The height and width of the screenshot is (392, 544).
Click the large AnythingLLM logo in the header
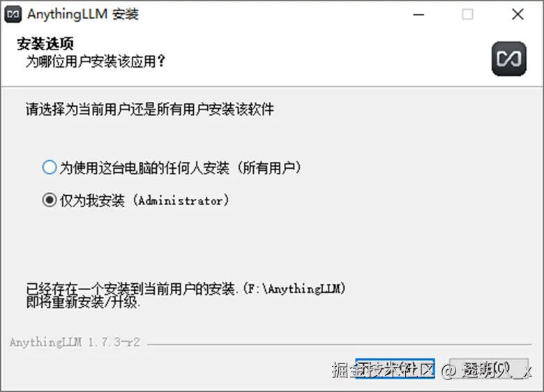click(508, 59)
